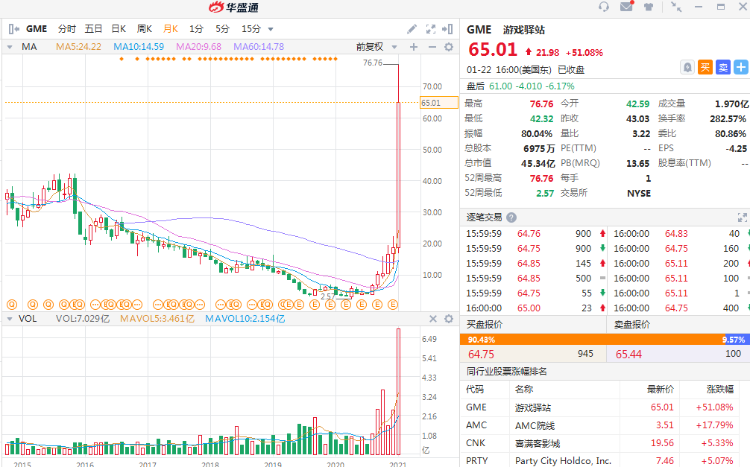Viewport: 750px width, 467px height.
Task: Switch to 15分 fifteen-minute chart
Action: coord(251,29)
